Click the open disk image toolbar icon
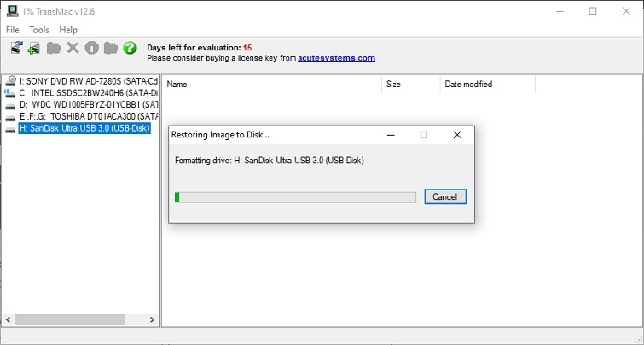Screen dimensions: 644x345 tap(17, 48)
